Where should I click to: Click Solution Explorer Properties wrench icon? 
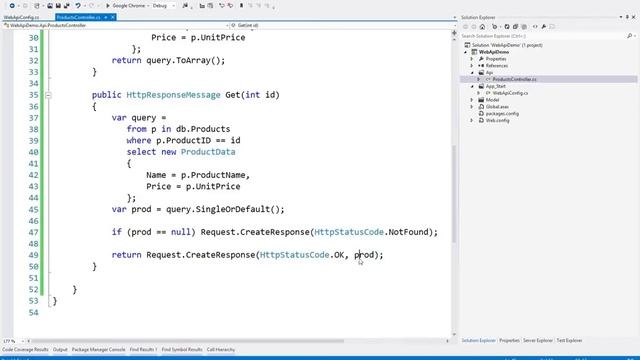(x=544, y=27)
